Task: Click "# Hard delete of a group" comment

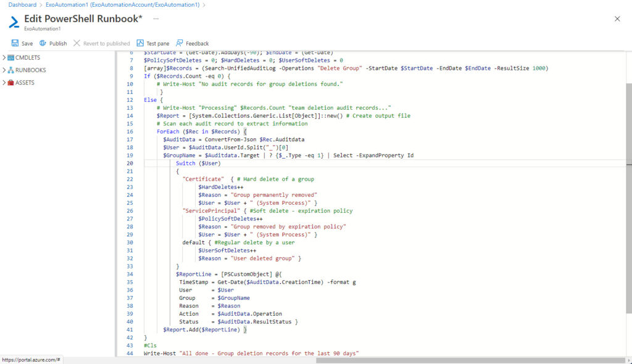Action: tap(275, 179)
